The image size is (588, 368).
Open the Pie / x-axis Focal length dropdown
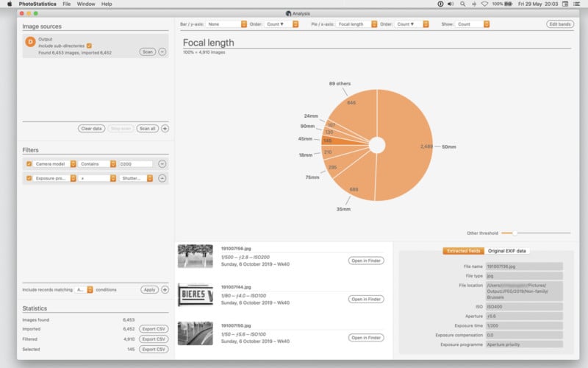tap(356, 24)
